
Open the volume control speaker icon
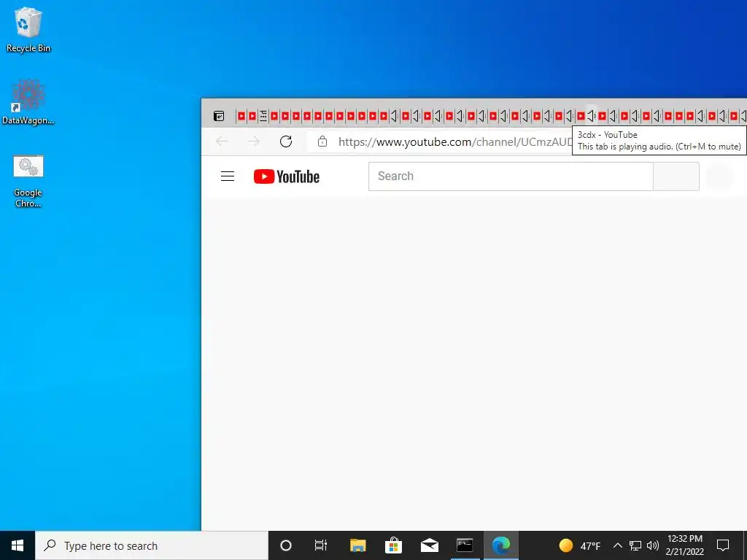(653, 545)
